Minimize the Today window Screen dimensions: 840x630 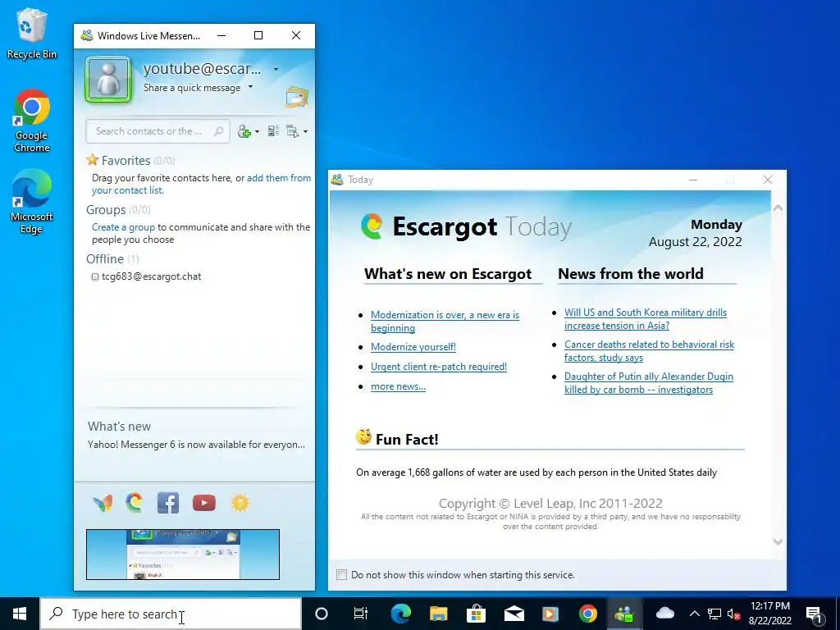693,180
